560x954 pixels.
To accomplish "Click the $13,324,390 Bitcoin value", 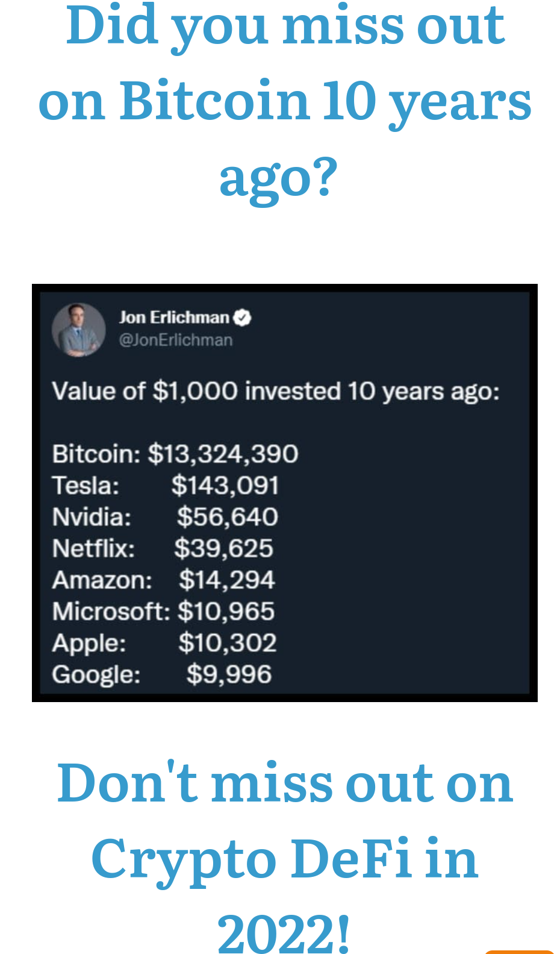I will coord(223,454).
